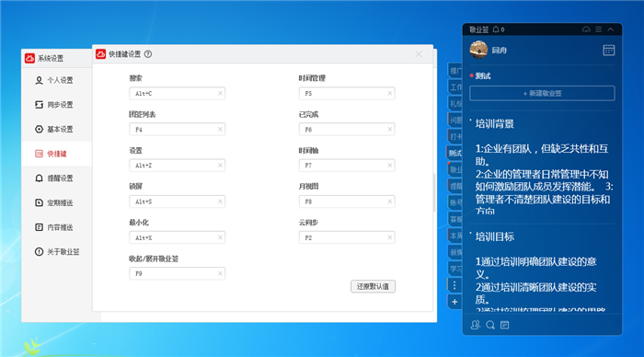Click the 锁屏 shortcut field Alt+S
This screenshot has height=357, width=644.
[177, 202]
